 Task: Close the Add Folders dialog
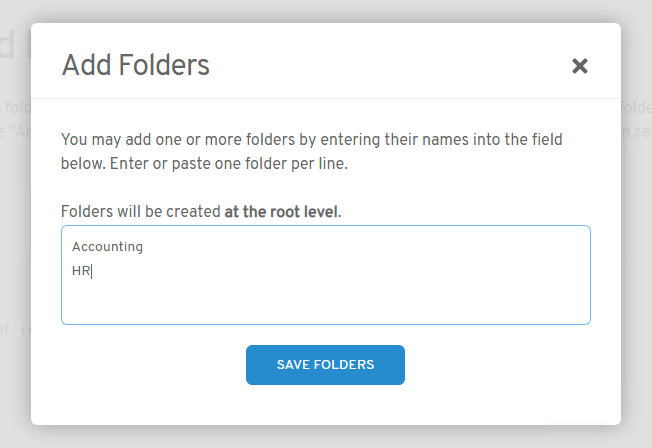579,66
